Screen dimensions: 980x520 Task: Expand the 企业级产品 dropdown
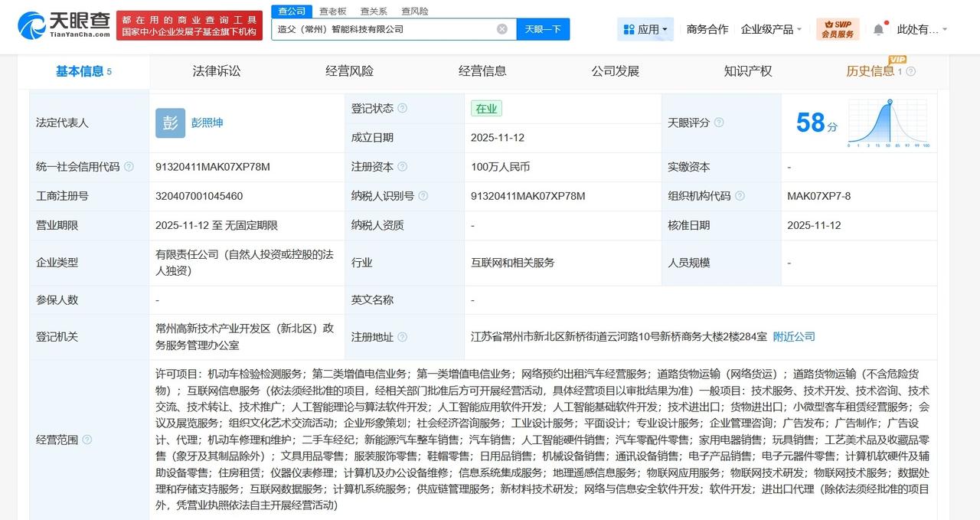point(770,28)
